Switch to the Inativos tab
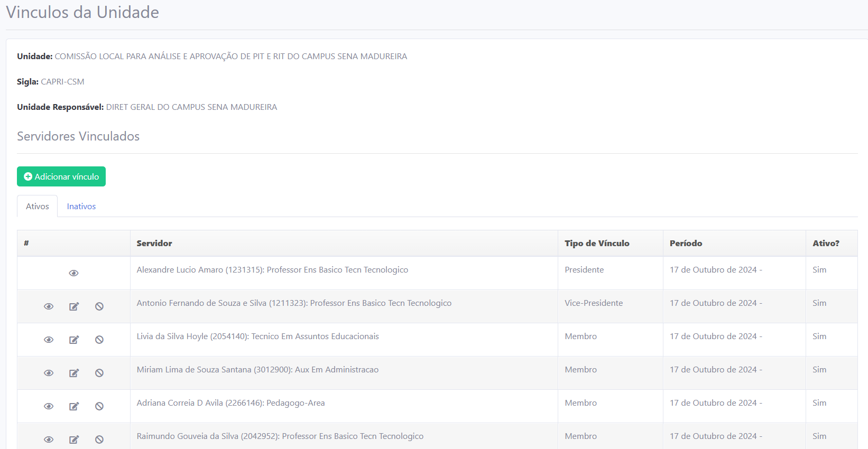Viewport: 868px width, 449px height. [x=81, y=207]
